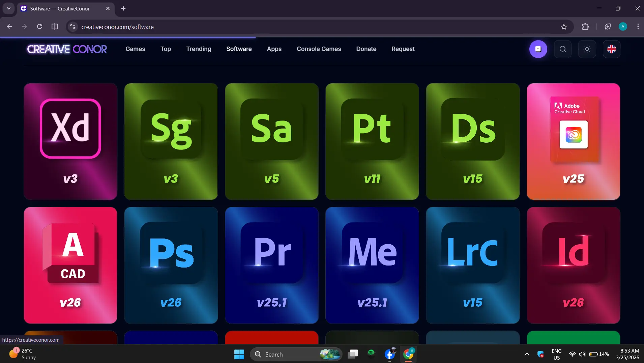Toggle light/dark theme sun icon
This screenshot has height=363, width=644.
point(587,49)
